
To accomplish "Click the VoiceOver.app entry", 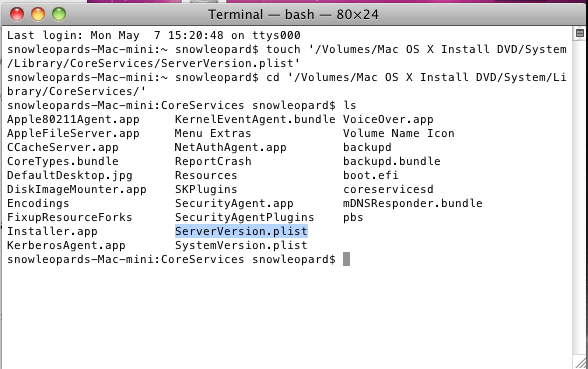I will click(388, 120).
